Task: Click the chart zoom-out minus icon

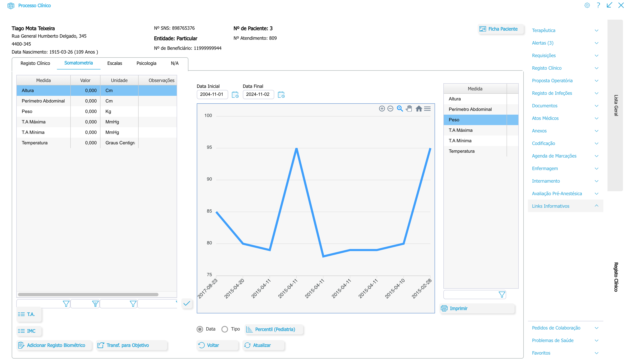Action: tap(390, 109)
